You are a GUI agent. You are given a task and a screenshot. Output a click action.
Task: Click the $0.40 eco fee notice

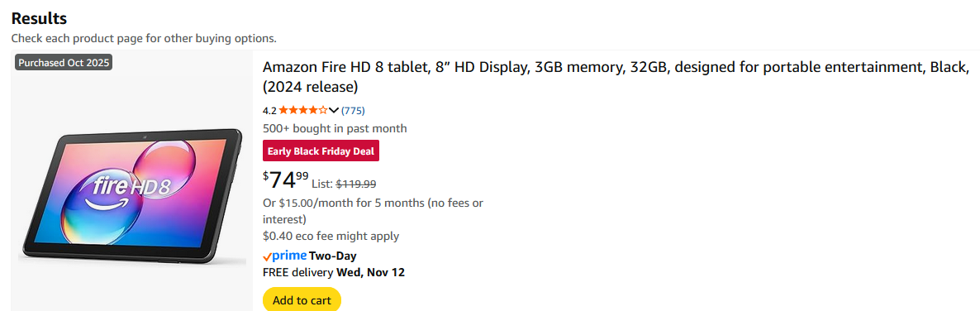[331, 236]
